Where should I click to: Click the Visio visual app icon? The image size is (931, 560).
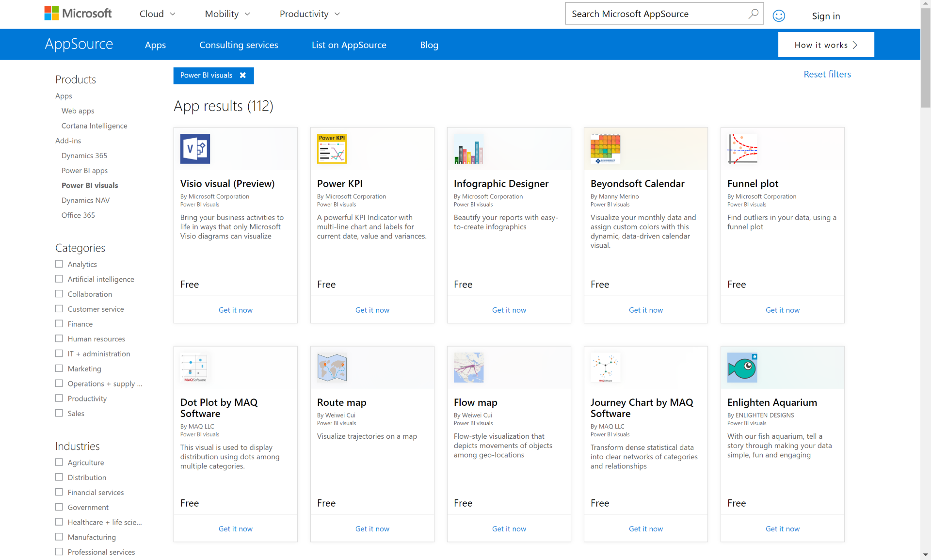[195, 149]
